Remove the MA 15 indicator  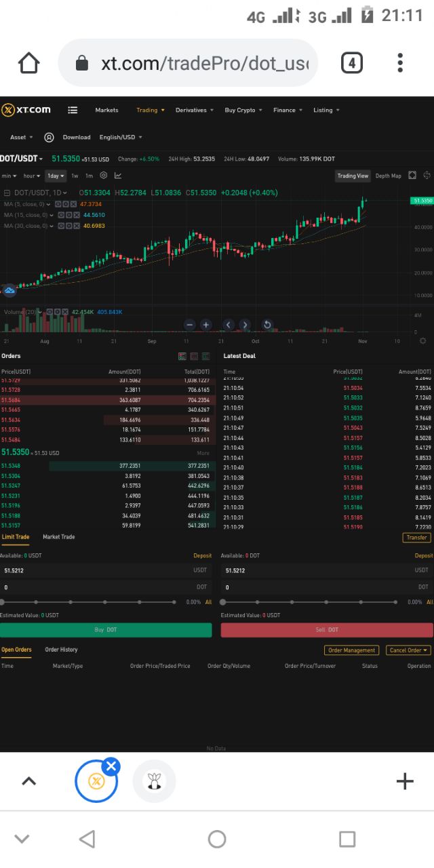click(76, 215)
